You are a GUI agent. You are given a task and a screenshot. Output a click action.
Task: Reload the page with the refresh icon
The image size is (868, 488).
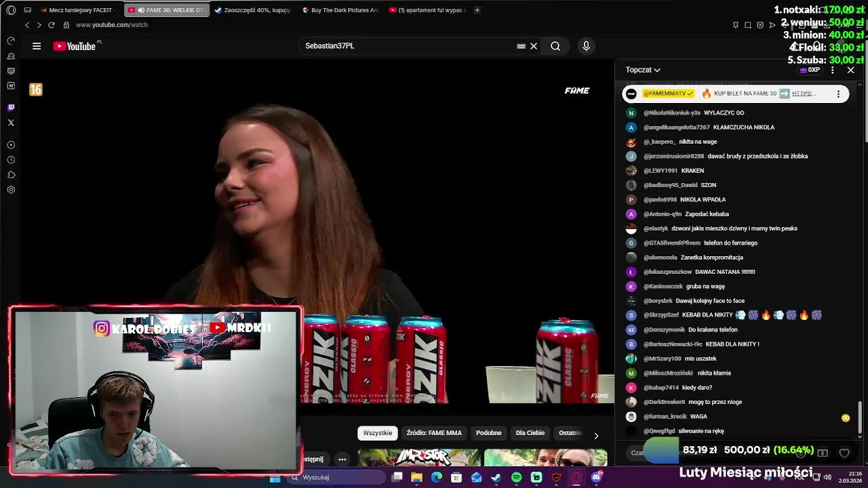point(51,25)
